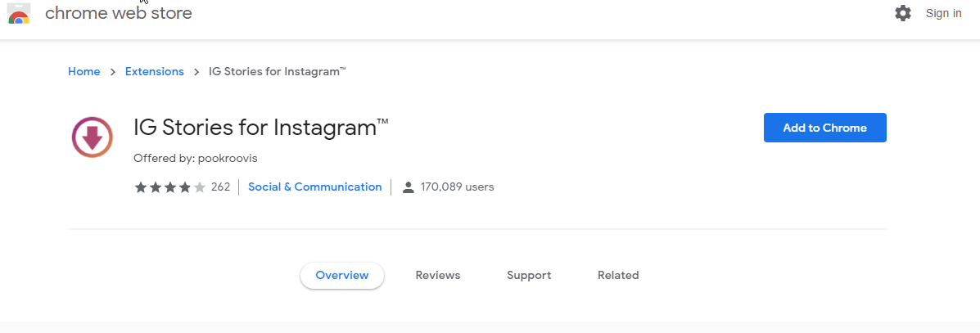
Task: Sign in to the web store
Action: tap(943, 13)
